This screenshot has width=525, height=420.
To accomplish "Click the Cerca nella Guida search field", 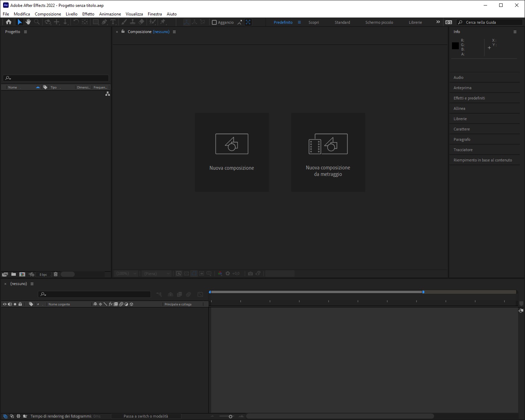I will point(490,22).
